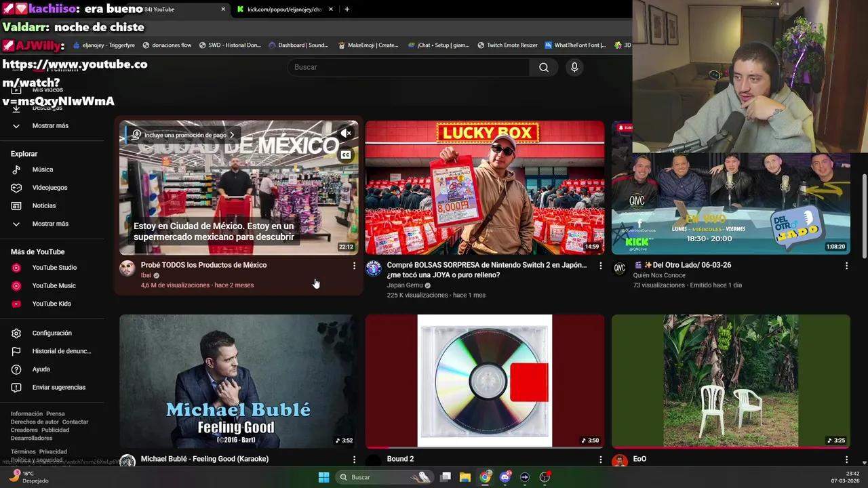868x488 pixels.
Task: Open 'Probé TODOS los Productos de México' title
Action: [x=203, y=265]
